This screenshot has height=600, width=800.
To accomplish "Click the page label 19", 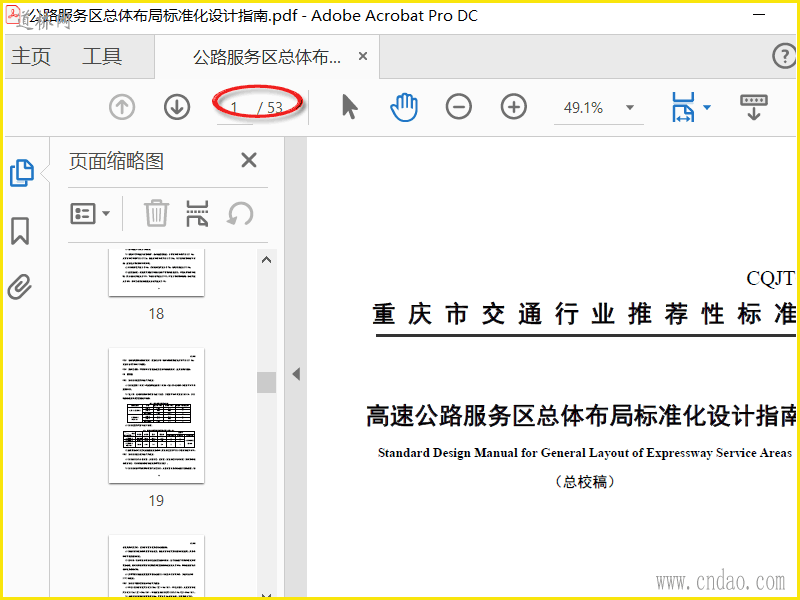I will (156, 501).
